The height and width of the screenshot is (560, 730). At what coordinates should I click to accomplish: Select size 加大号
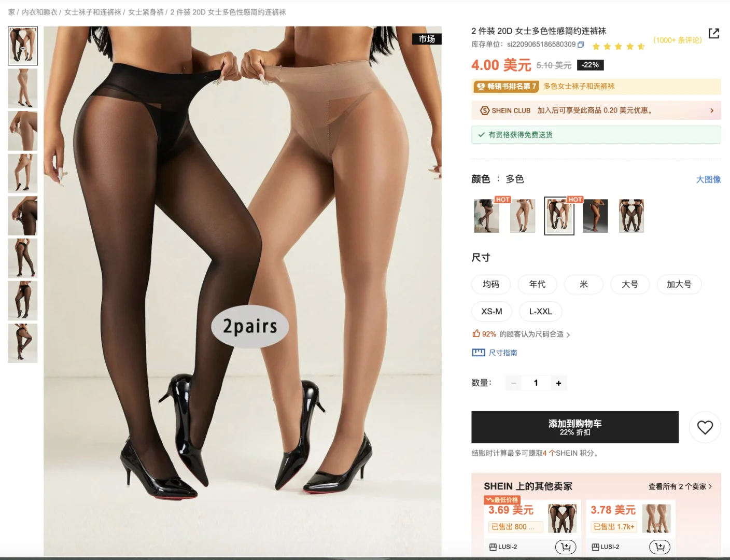tap(679, 284)
